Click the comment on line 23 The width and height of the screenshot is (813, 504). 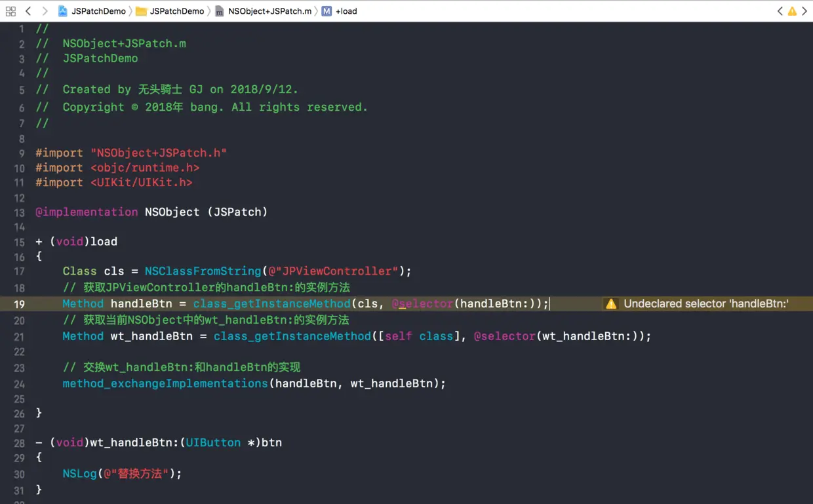tap(182, 367)
